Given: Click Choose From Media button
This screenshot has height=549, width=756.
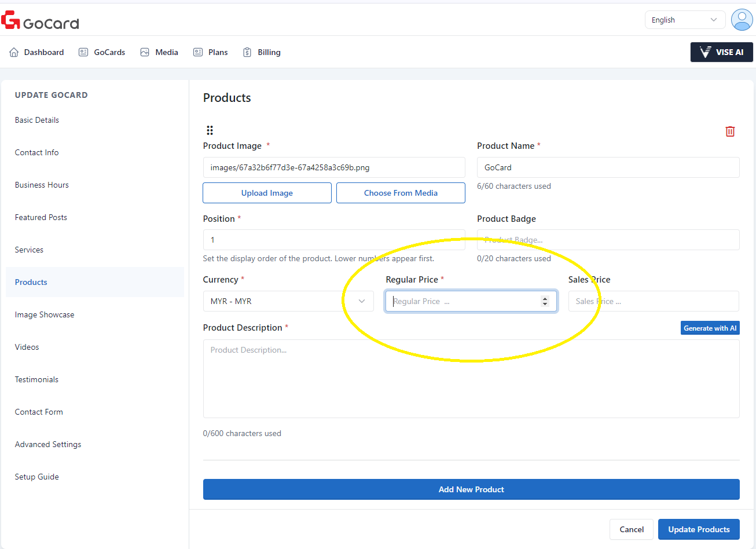Looking at the screenshot, I should [x=401, y=193].
